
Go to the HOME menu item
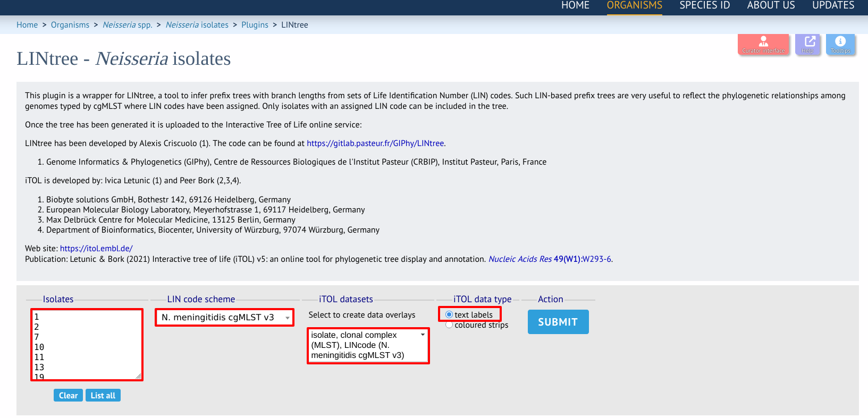point(575,6)
